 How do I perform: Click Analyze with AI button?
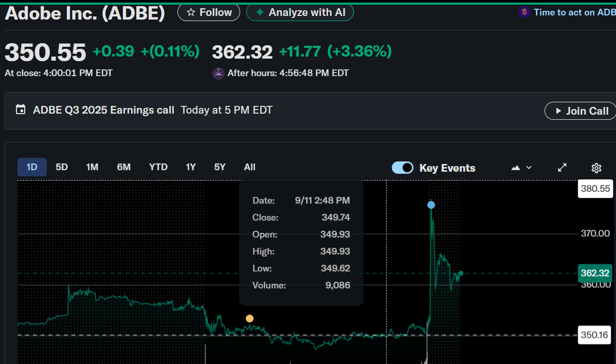(300, 12)
